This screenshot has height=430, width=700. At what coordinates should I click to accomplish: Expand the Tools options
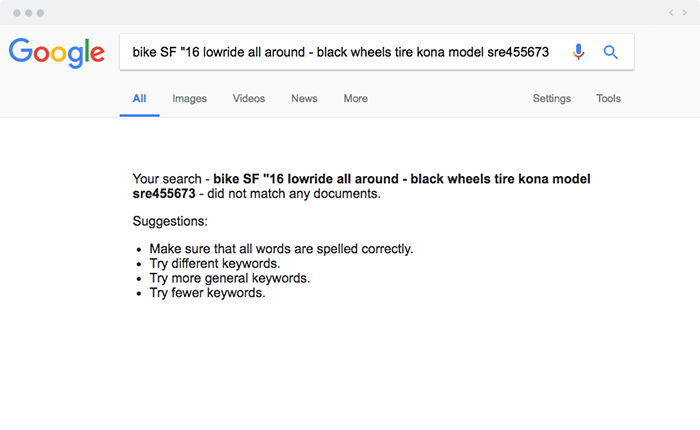(608, 99)
